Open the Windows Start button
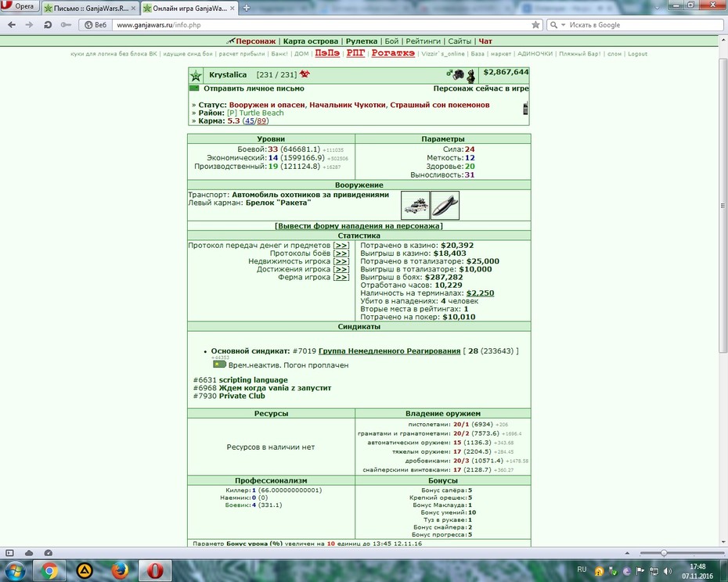Viewport: 728px width, 582px height. tap(15, 570)
